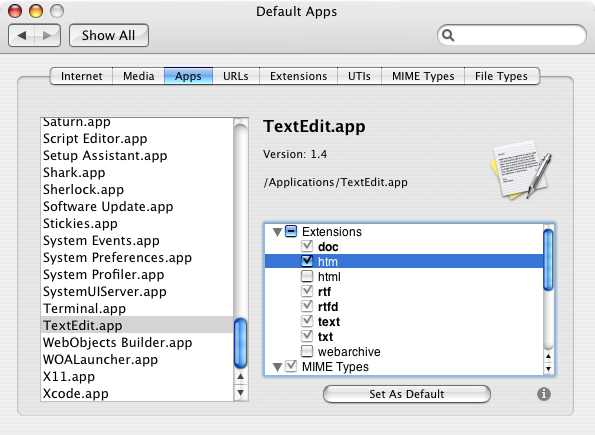Select WOALauncher.app in the list
Image resolution: width=595 pixels, height=435 pixels.
coord(137,359)
